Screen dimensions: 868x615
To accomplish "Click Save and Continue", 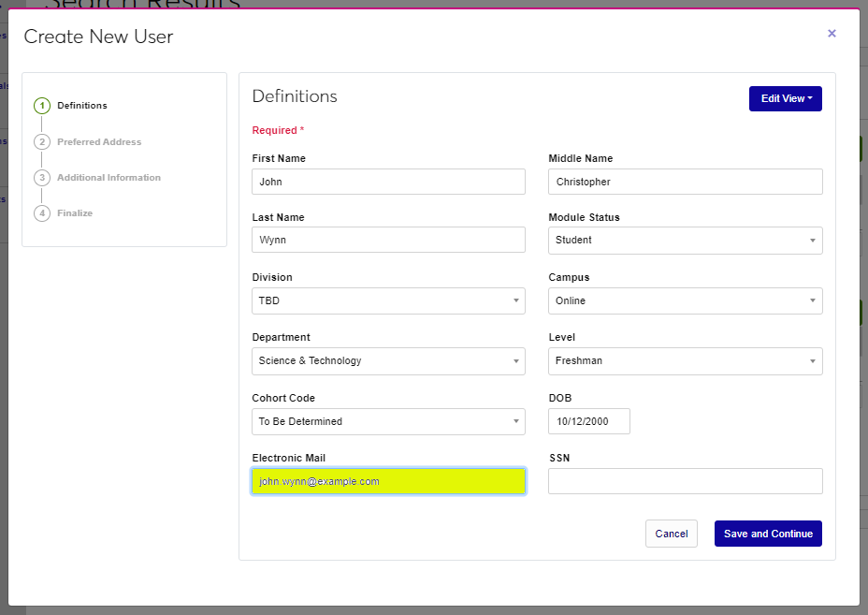I will click(768, 534).
